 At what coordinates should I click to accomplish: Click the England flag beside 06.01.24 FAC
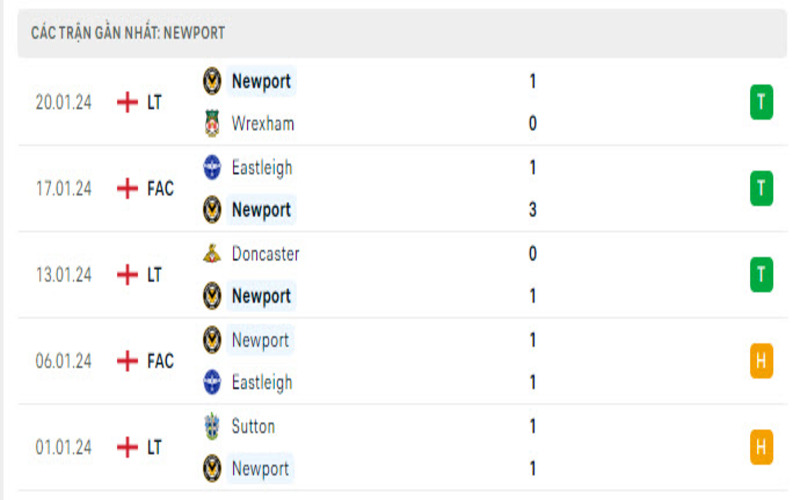(x=127, y=361)
